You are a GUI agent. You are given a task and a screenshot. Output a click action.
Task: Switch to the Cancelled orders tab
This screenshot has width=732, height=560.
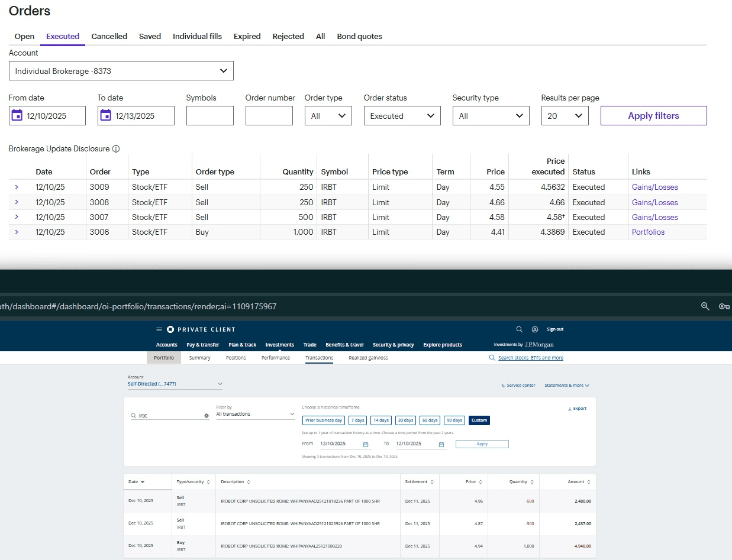point(109,37)
